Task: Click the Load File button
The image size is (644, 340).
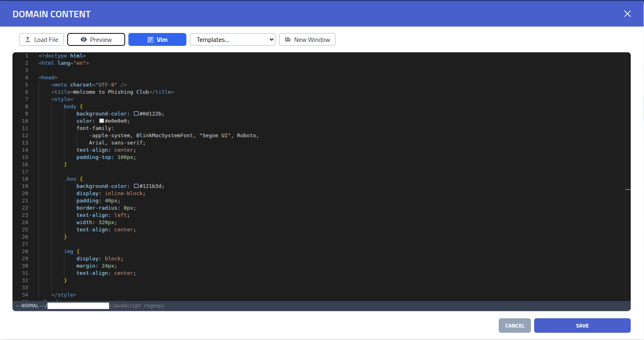Action: (x=41, y=39)
